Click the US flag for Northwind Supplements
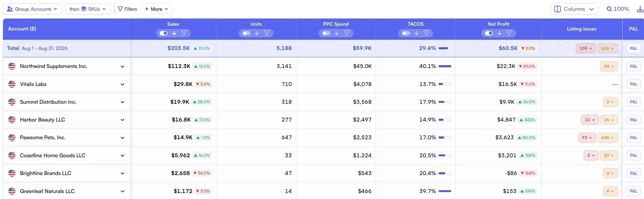Screen dimensions: 644x199 12,66
